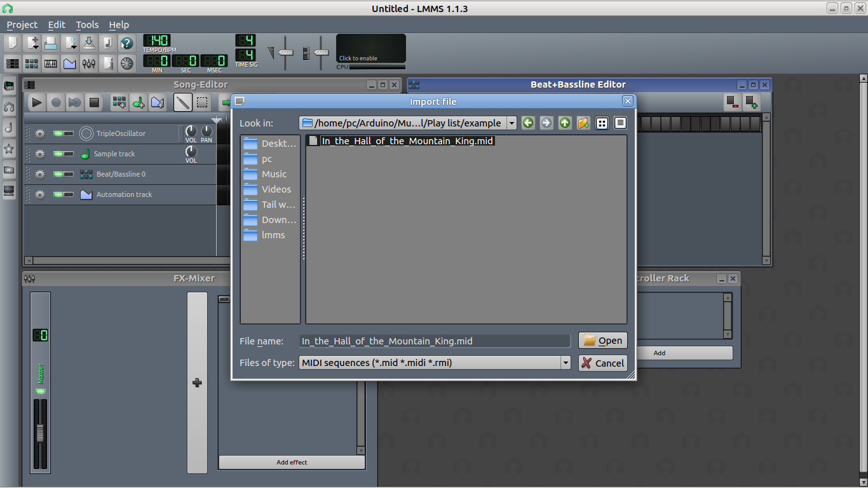Open the Piano Roll toolbar icon
The width and height of the screenshot is (868, 488).
(x=51, y=63)
